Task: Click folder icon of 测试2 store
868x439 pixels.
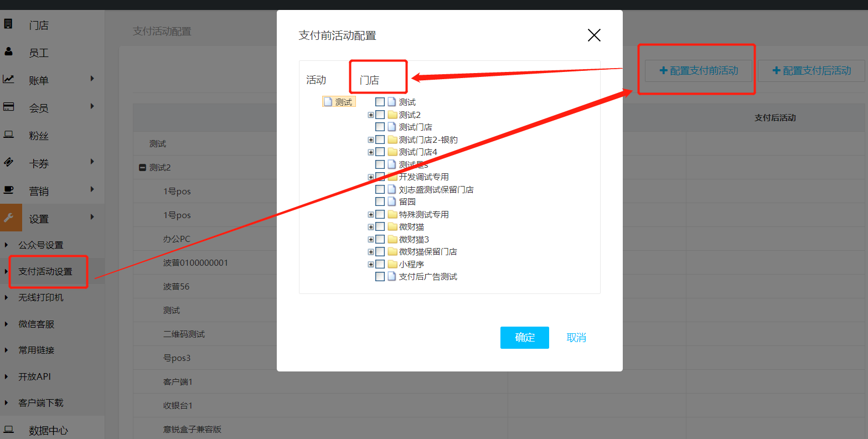Action: (x=392, y=115)
